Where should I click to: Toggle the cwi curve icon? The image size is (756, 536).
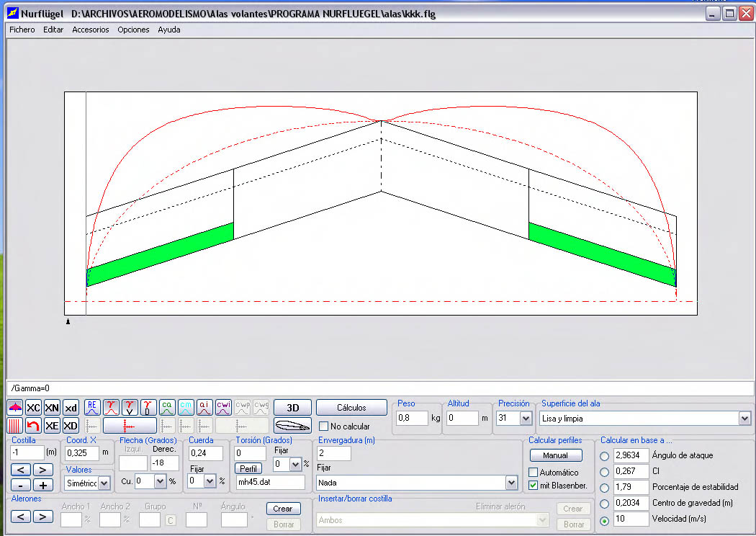point(223,408)
